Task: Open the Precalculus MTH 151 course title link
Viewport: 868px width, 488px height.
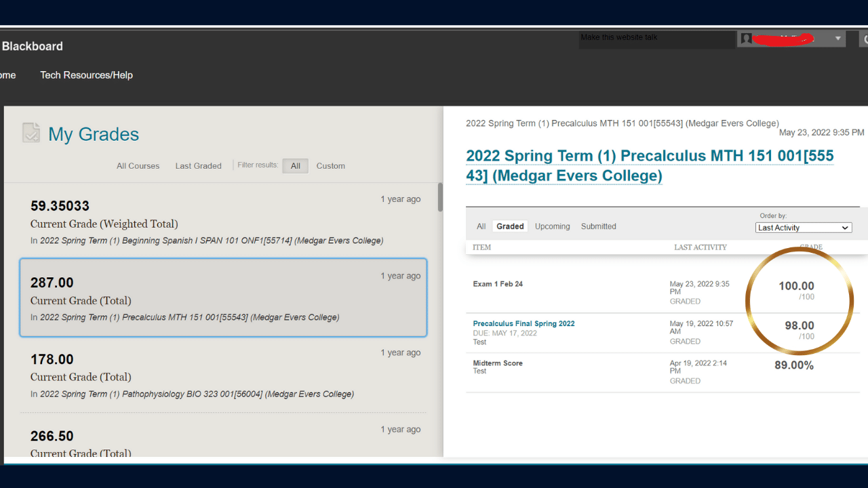Action: pos(649,166)
